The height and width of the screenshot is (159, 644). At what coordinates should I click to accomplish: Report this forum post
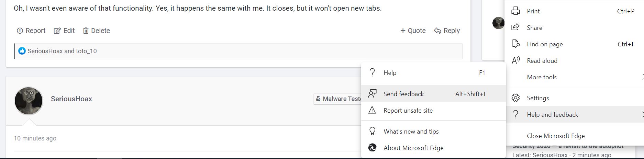(31, 31)
